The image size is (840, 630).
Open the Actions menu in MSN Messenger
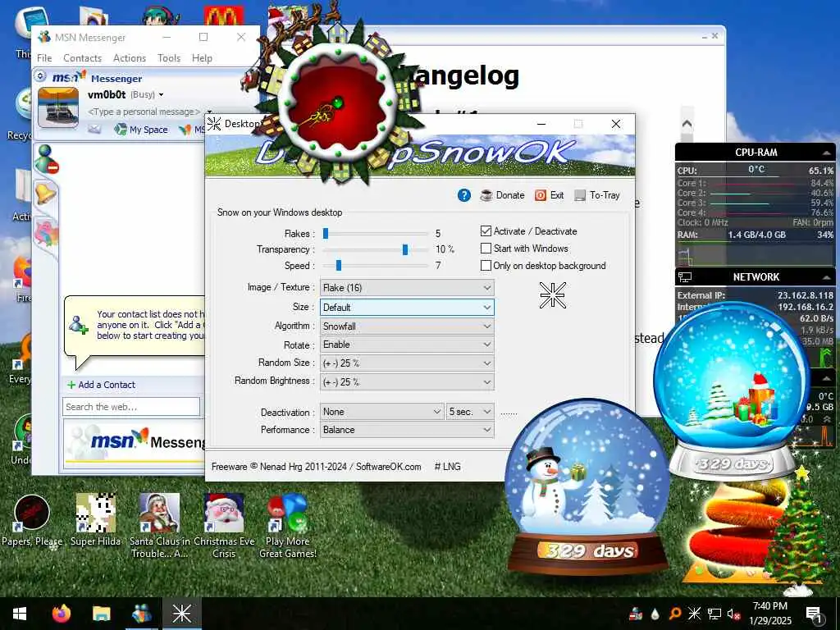129,58
